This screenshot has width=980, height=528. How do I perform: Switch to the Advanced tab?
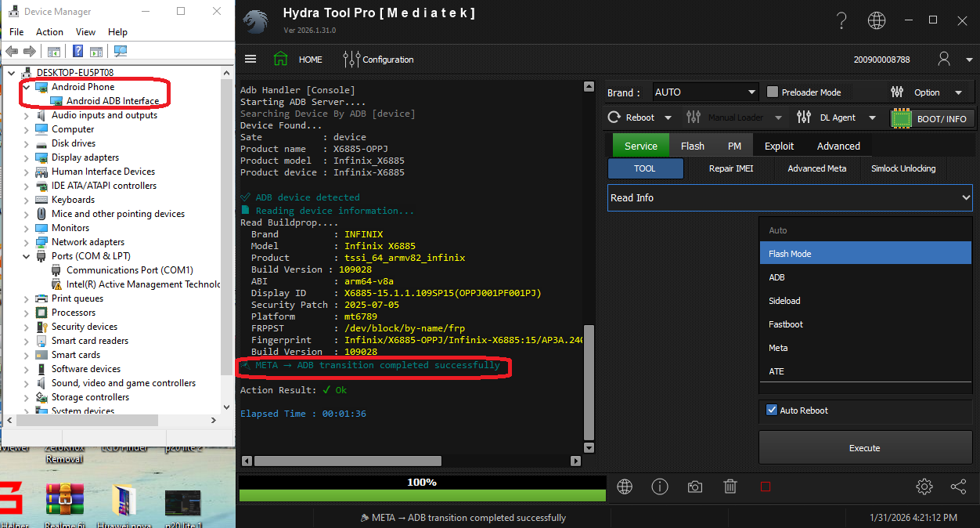(838, 146)
